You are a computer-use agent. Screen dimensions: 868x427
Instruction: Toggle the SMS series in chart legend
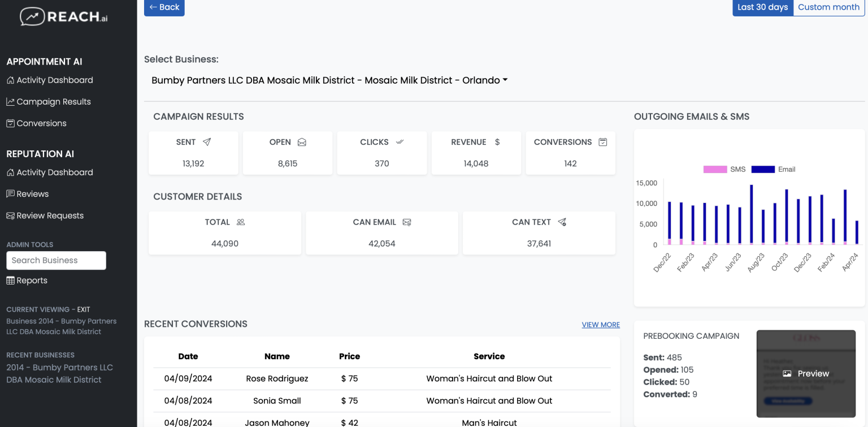(x=714, y=169)
